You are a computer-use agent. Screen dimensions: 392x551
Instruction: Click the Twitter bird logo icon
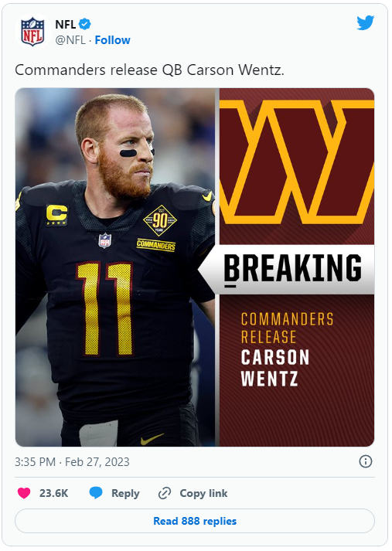pyautogui.click(x=365, y=23)
